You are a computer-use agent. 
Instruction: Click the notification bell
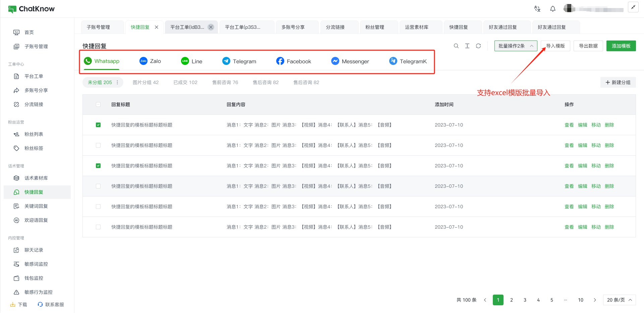tap(553, 9)
